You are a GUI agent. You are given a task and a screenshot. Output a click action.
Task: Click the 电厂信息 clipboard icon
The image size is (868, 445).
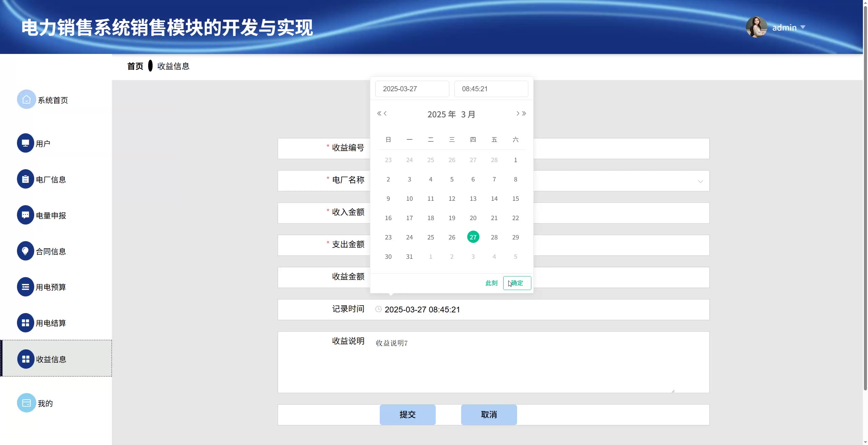[x=25, y=179]
